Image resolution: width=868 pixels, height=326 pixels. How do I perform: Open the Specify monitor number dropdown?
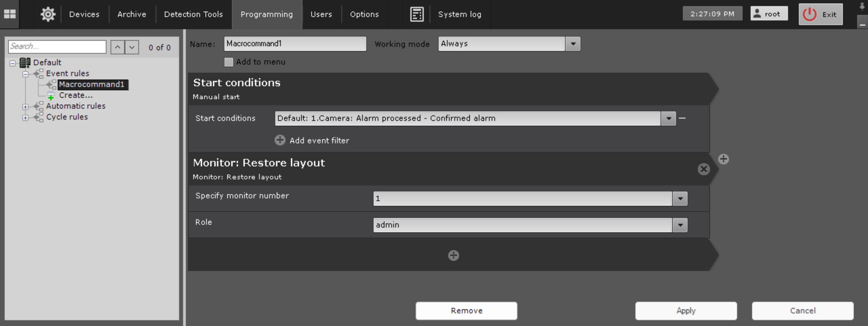click(x=680, y=199)
